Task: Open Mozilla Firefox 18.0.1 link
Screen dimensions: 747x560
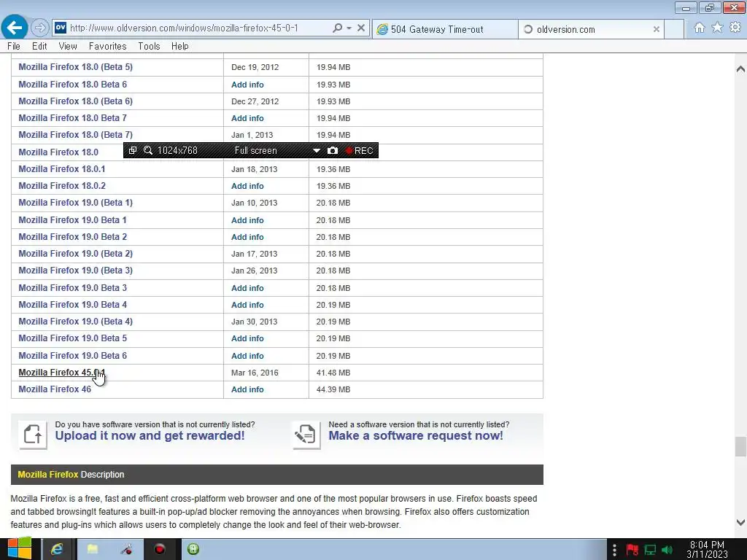Action: click(61, 169)
